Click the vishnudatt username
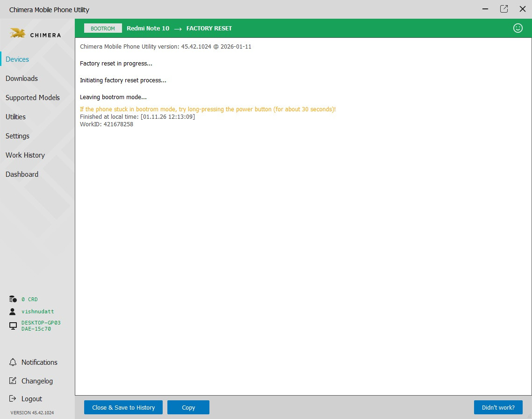 38,311
